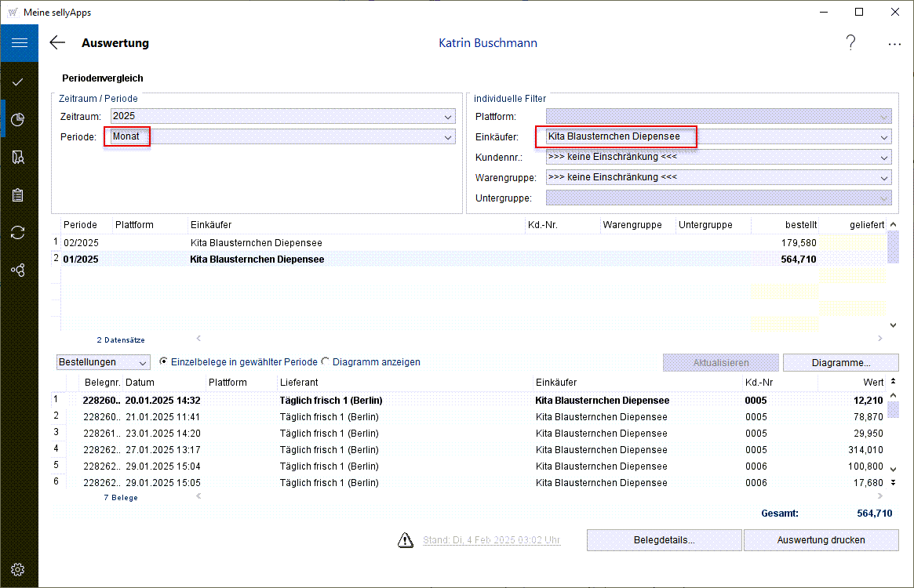Open the Warengruppe filter dropdown
This screenshot has width=914, height=588.
pyautogui.click(x=884, y=178)
